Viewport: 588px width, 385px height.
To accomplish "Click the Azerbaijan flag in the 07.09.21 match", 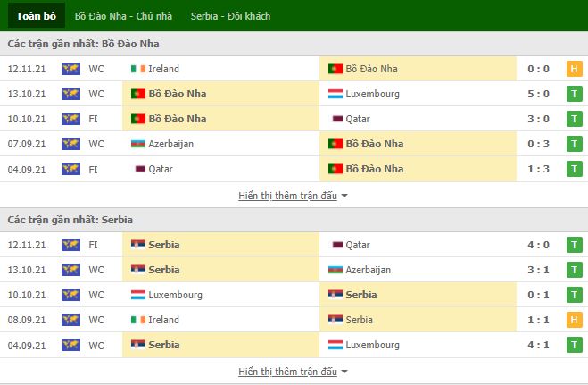I will click(138, 144).
